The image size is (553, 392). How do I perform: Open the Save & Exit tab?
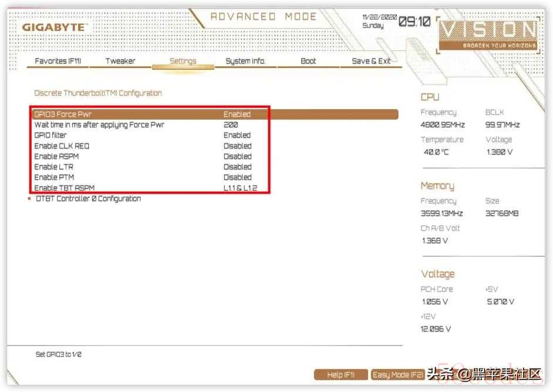click(x=371, y=61)
